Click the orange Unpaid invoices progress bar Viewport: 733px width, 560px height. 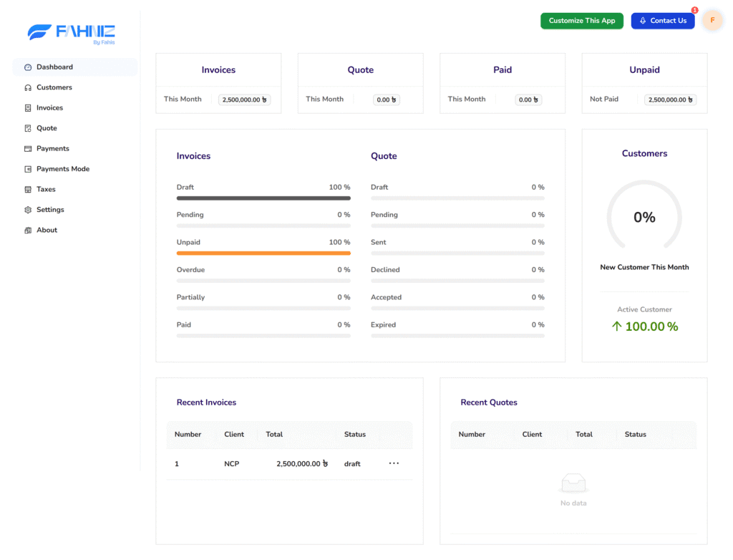tap(263, 254)
